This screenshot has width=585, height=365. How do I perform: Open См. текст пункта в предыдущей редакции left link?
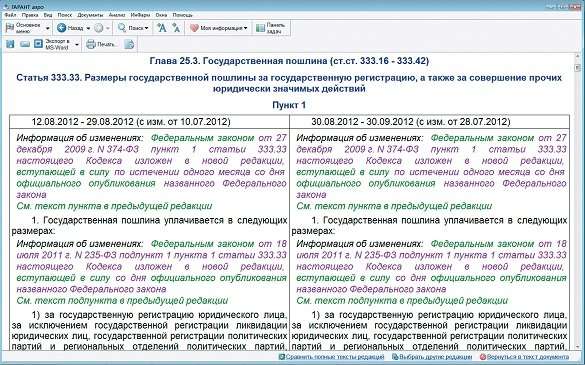pyautogui.click(x=114, y=206)
